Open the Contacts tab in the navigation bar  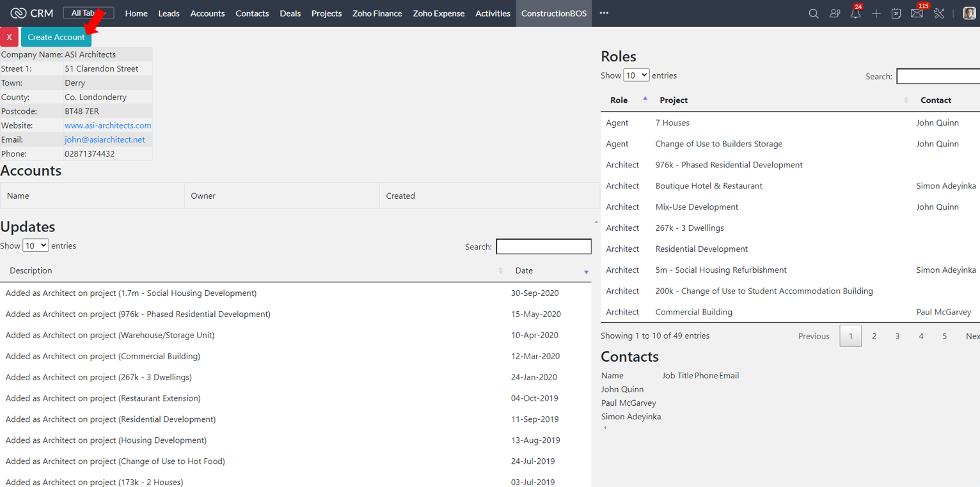252,13
